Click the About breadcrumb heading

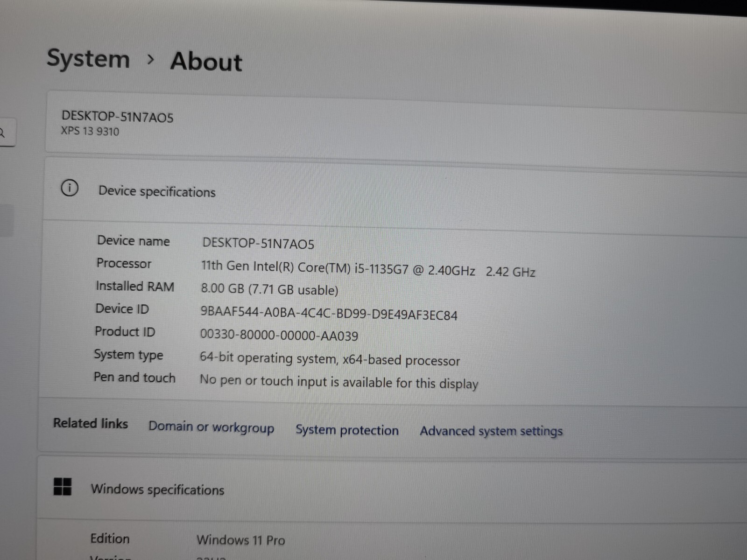click(206, 61)
